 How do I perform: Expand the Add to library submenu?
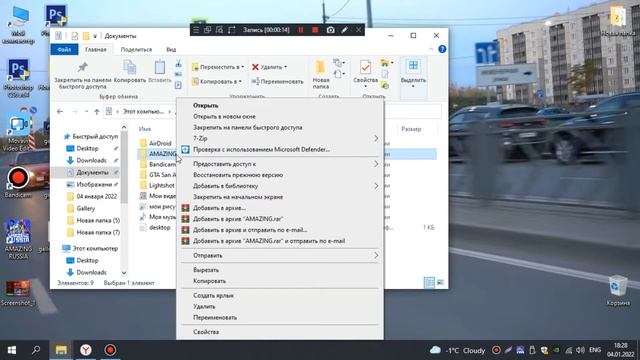coord(280,186)
